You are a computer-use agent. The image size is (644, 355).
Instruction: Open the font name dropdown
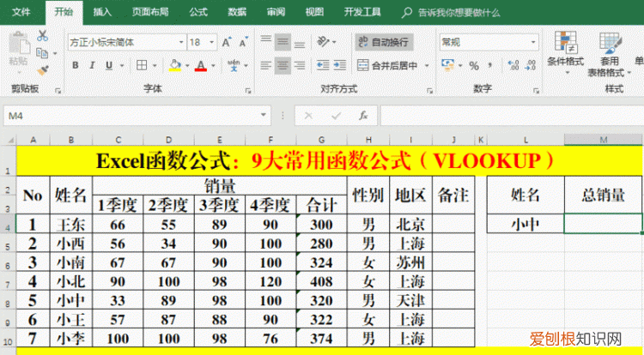click(x=181, y=42)
